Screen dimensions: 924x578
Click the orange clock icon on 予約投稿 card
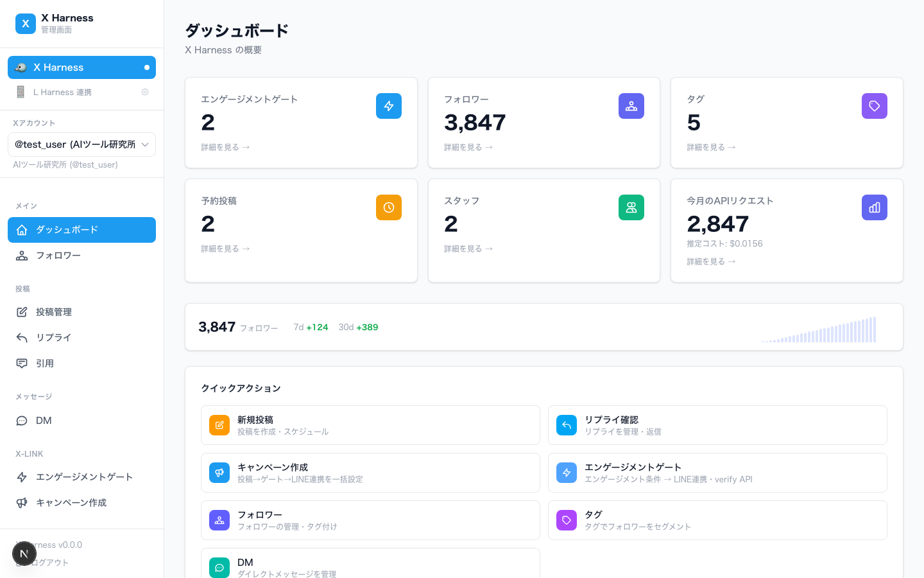pos(388,207)
